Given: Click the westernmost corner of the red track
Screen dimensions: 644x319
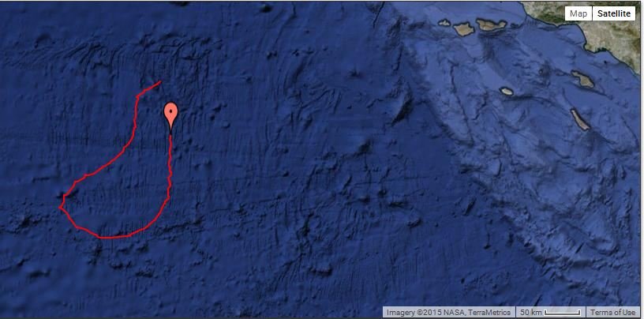Looking at the screenshot, I should coord(60,208).
